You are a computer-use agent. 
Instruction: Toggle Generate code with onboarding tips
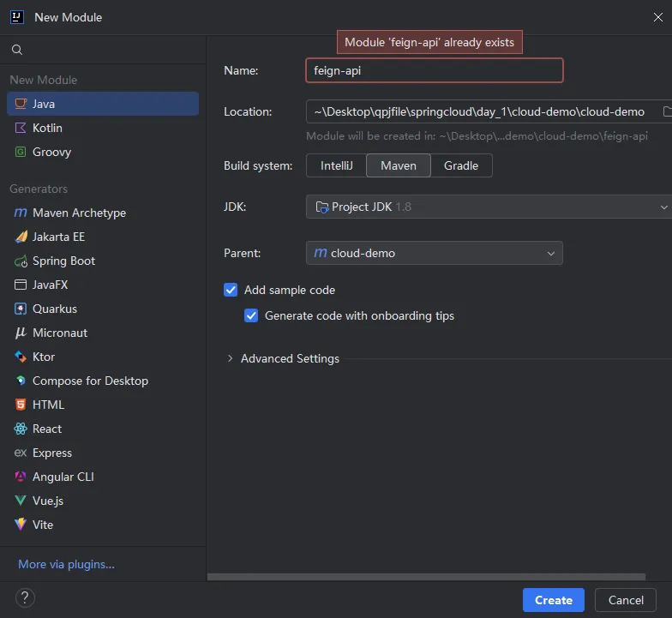[251, 315]
